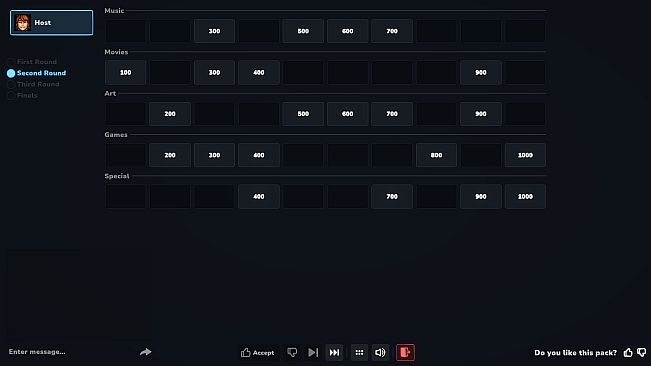Select the Second Round radio option
651x366 pixels.
coord(37,73)
